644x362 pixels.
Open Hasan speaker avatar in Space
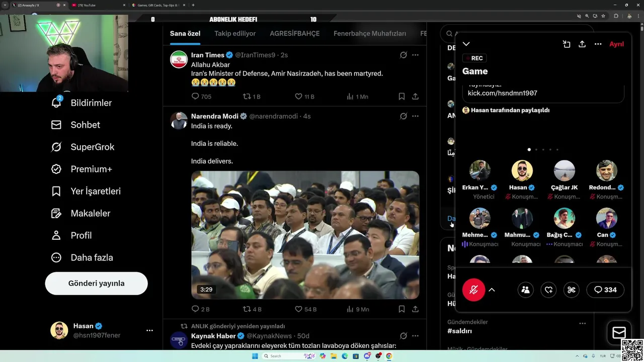click(522, 171)
